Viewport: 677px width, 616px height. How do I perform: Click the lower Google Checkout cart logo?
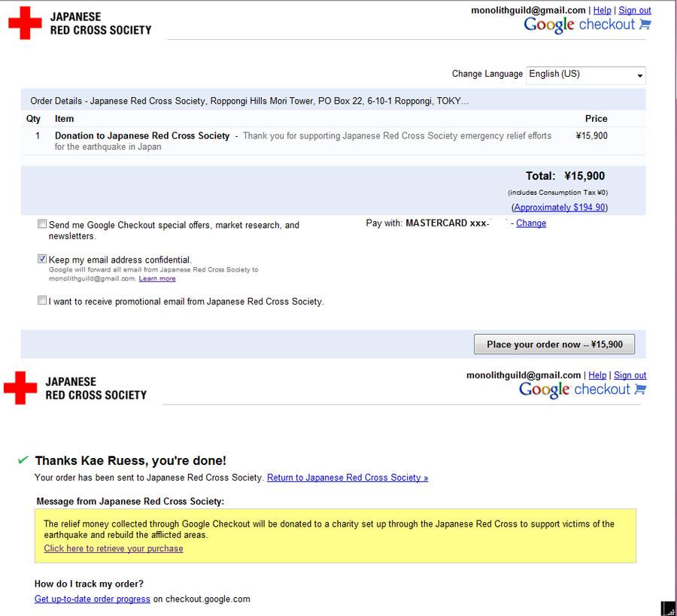[582, 390]
